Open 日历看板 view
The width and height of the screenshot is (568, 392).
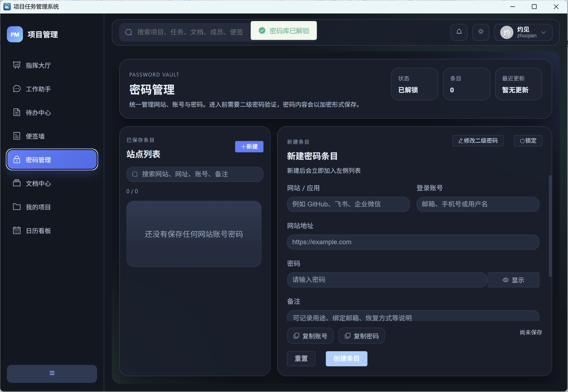[38, 230]
